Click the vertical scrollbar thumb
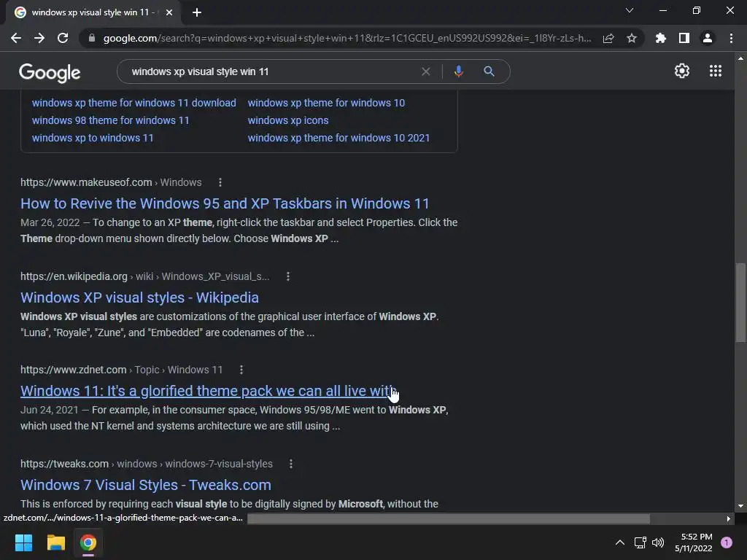Image resolution: width=747 pixels, height=560 pixels. 740,302
